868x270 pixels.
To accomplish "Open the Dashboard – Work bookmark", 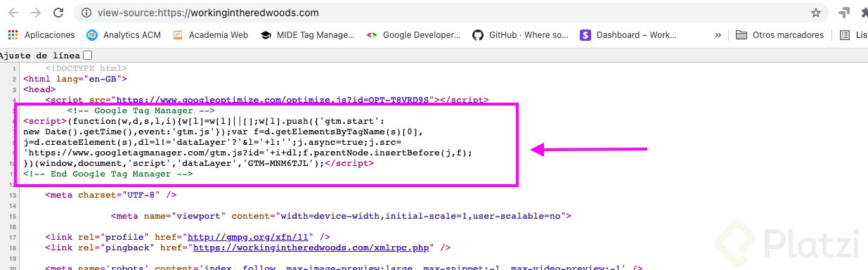I will coord(628,34).
